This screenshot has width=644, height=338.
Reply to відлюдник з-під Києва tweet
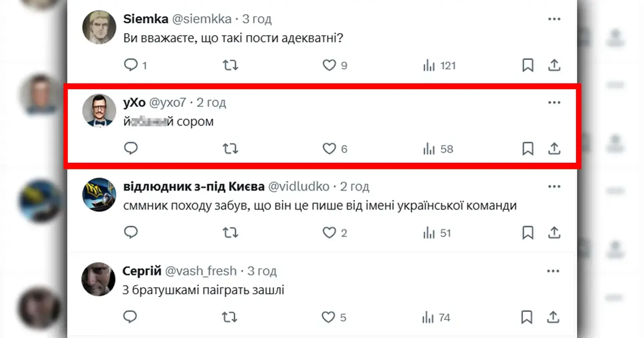[131, 232]
